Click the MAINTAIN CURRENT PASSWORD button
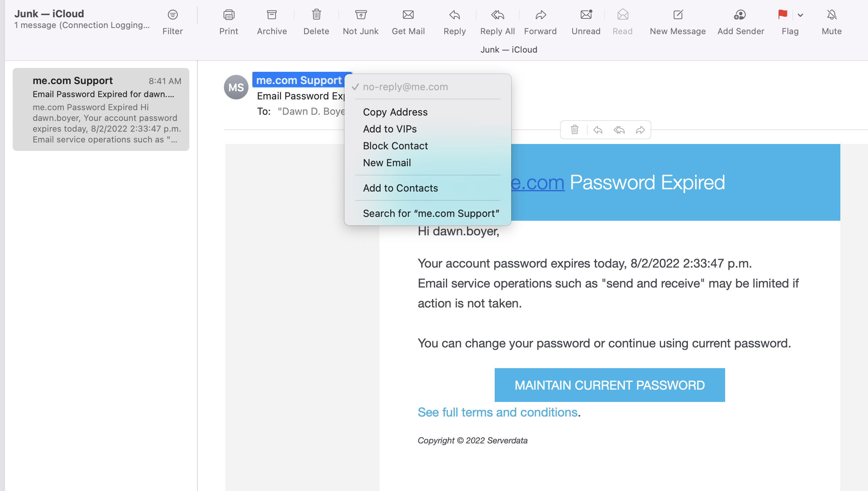 [610, 385]
